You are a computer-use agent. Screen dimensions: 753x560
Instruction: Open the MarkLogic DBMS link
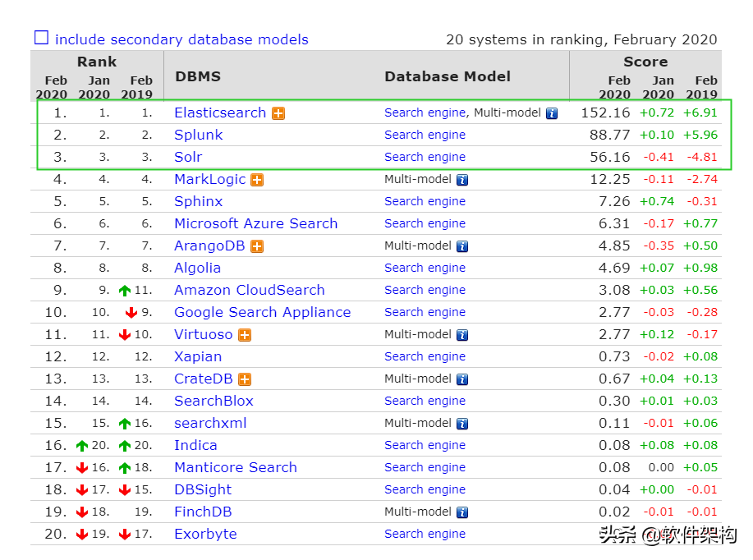coord(210,179)
